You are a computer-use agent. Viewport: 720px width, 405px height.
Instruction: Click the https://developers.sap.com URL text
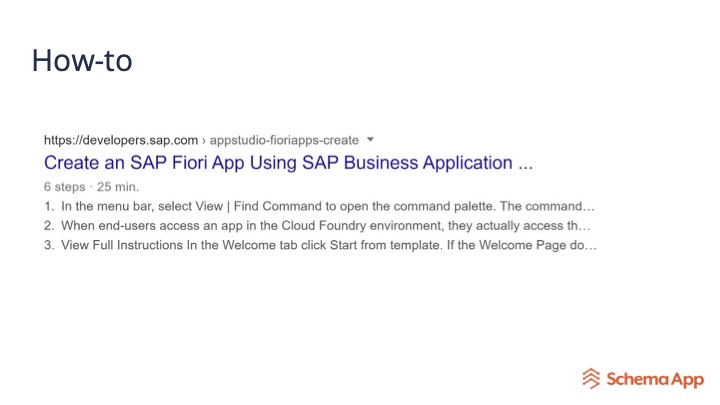point(121,140)
